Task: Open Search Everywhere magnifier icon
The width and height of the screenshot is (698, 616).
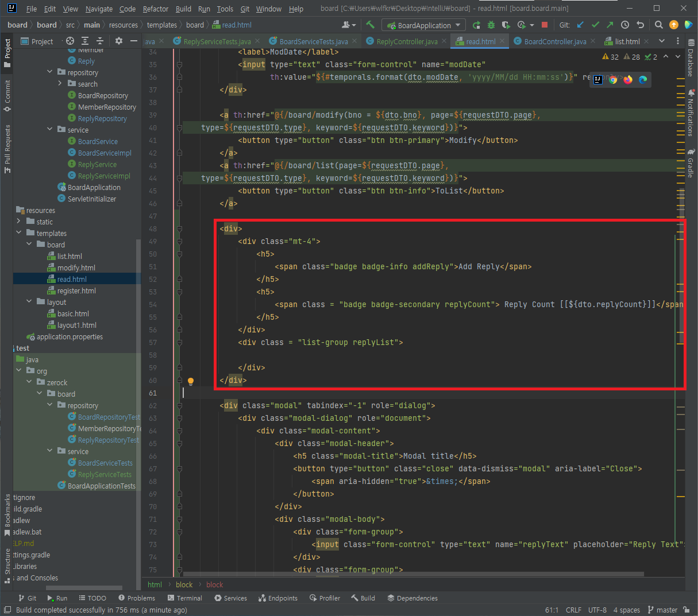Action: coord(659,25)
